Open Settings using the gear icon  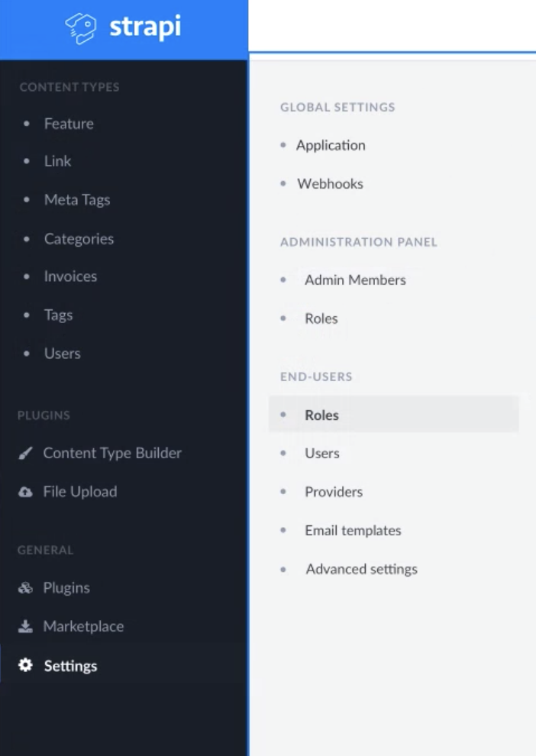tap(24, 664)
